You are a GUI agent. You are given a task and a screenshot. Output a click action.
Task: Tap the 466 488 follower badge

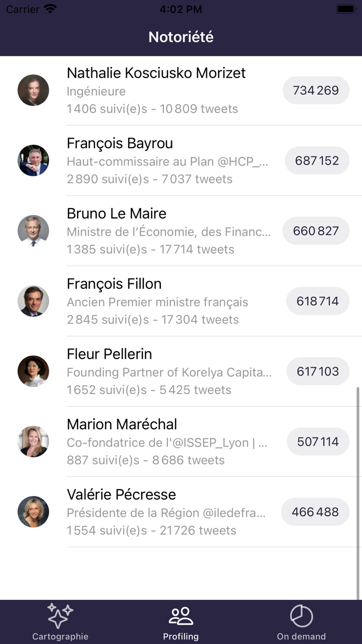(x=315, y=512)
